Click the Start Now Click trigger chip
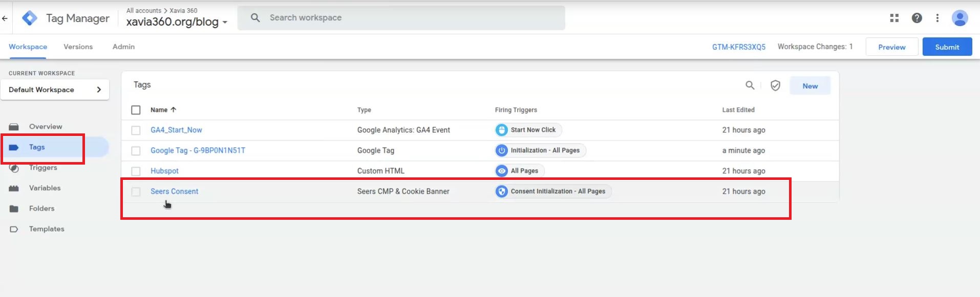The width and height of the screenshot is (980, 297). [x=528, y=130]
